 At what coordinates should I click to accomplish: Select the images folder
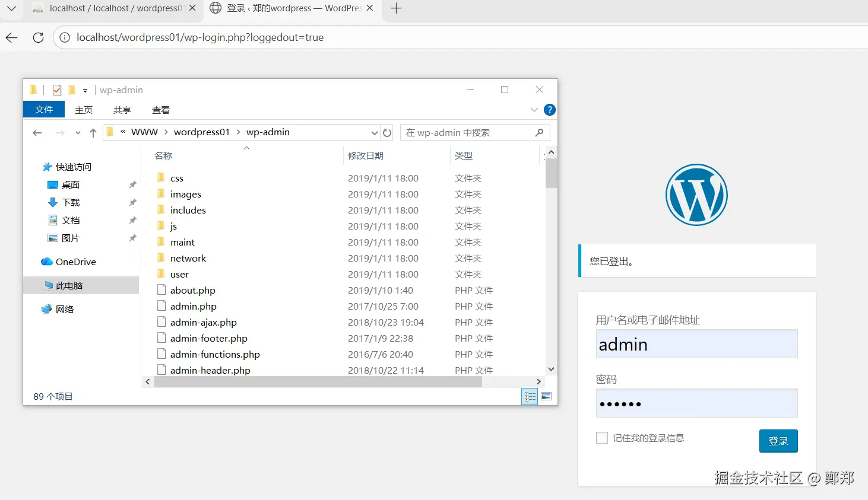[x=186, y=195]
